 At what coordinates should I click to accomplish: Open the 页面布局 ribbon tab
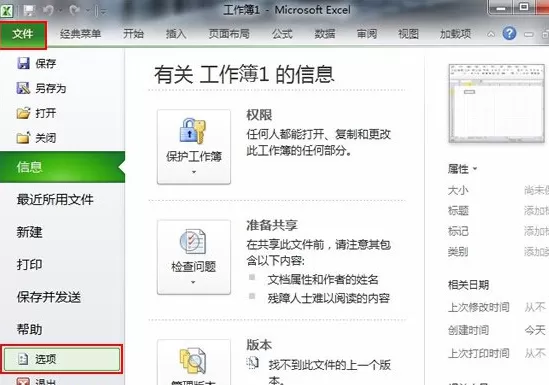click(229, 34)
